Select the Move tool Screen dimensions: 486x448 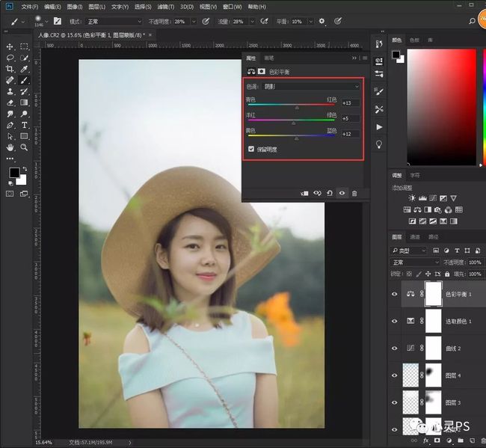tap(10, 46)
